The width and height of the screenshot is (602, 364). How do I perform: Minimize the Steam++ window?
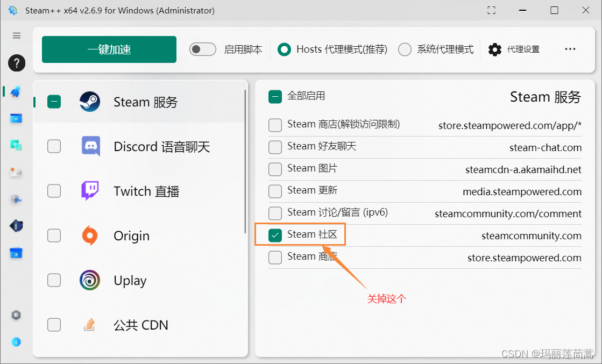[x=523, y=10]
